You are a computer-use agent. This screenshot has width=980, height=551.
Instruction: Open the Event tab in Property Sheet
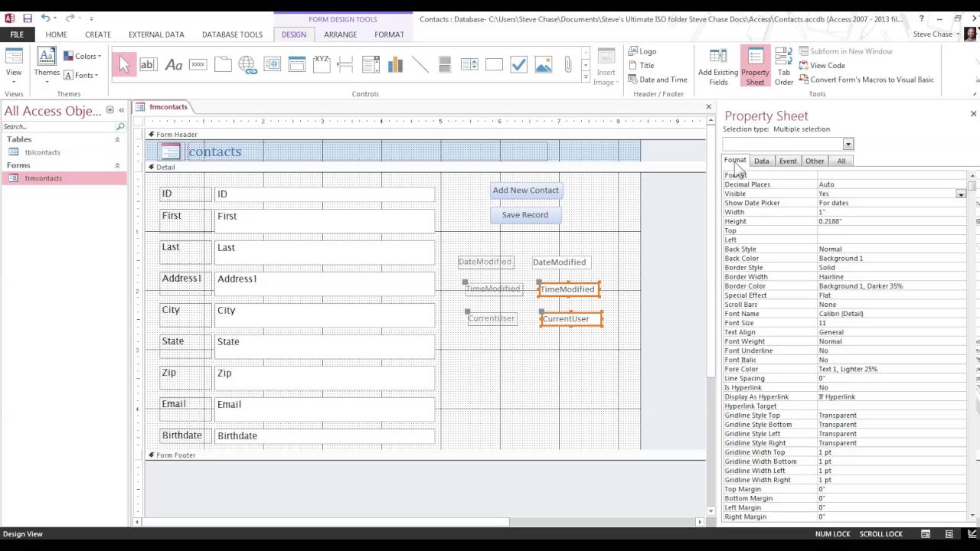(788, 161)
